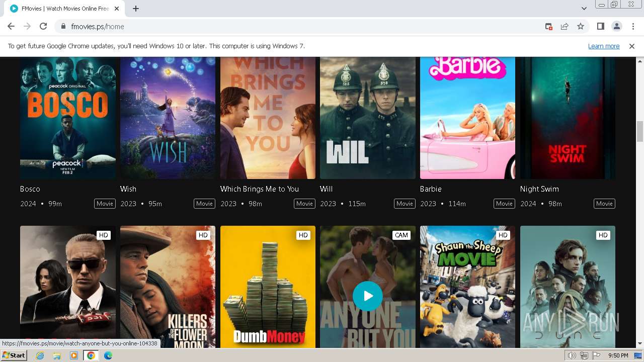Close the FMovies tab
This screenshot has height=362, width=644.
(117, 9)
